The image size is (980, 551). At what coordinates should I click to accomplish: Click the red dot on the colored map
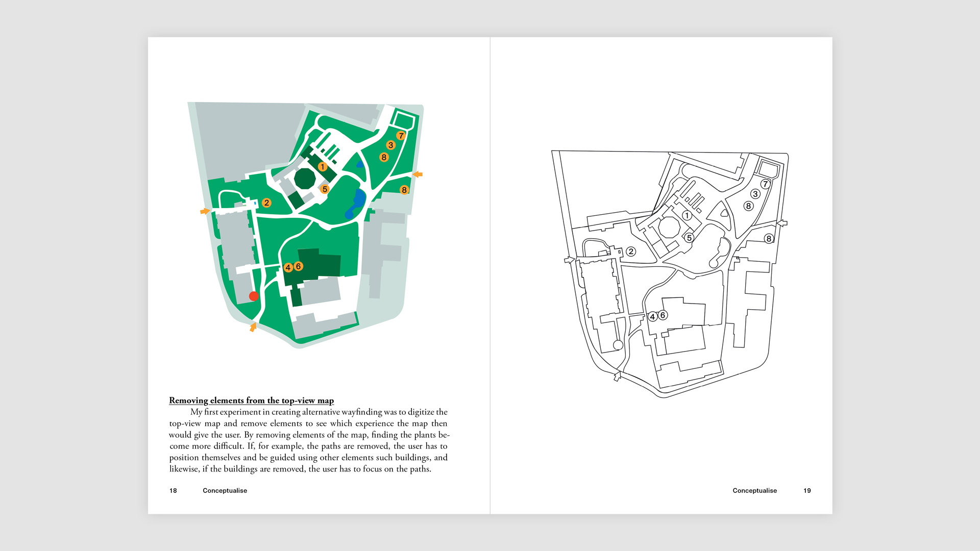pos(254,296)
